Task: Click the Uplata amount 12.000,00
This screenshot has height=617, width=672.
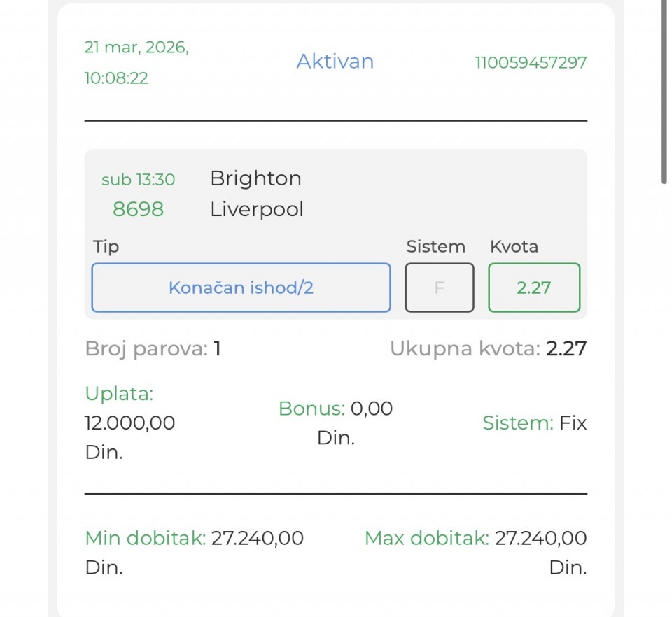Action: tap(130, 423)
